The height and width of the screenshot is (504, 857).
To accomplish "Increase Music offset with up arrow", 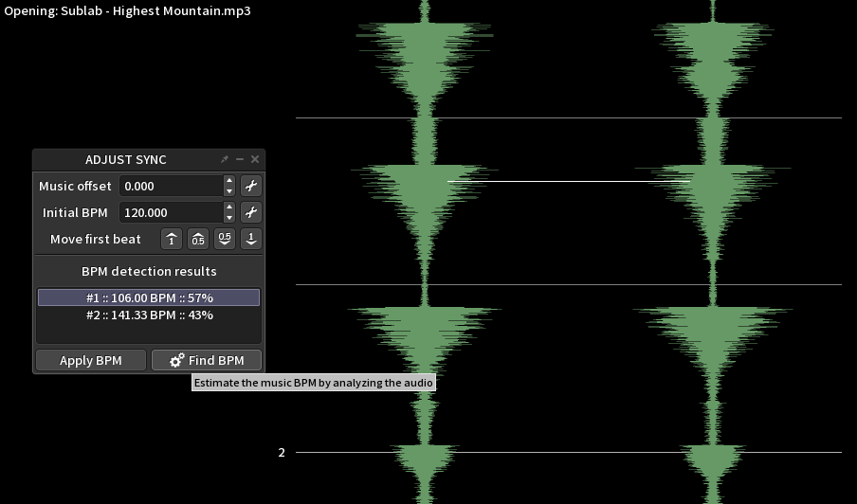I will (x=229, y=181).
